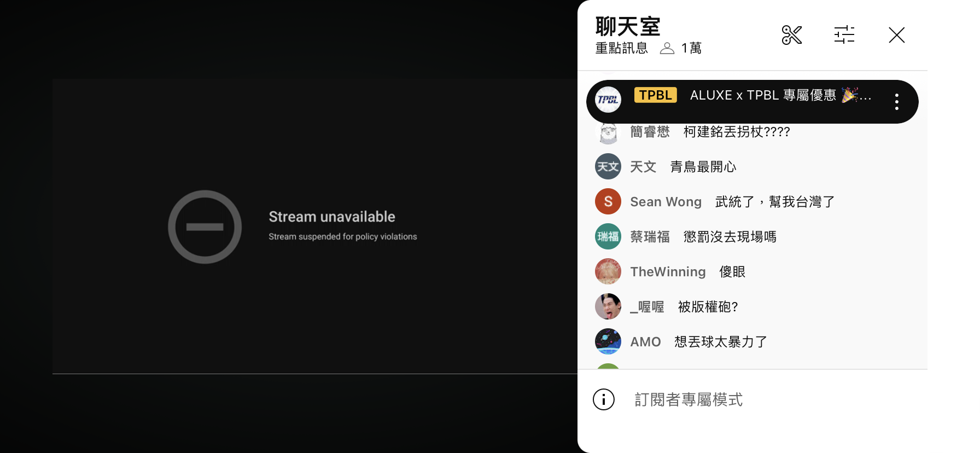
Task: Click 簡睿懋's alpaca avatar
Action: tap(608, 132)
